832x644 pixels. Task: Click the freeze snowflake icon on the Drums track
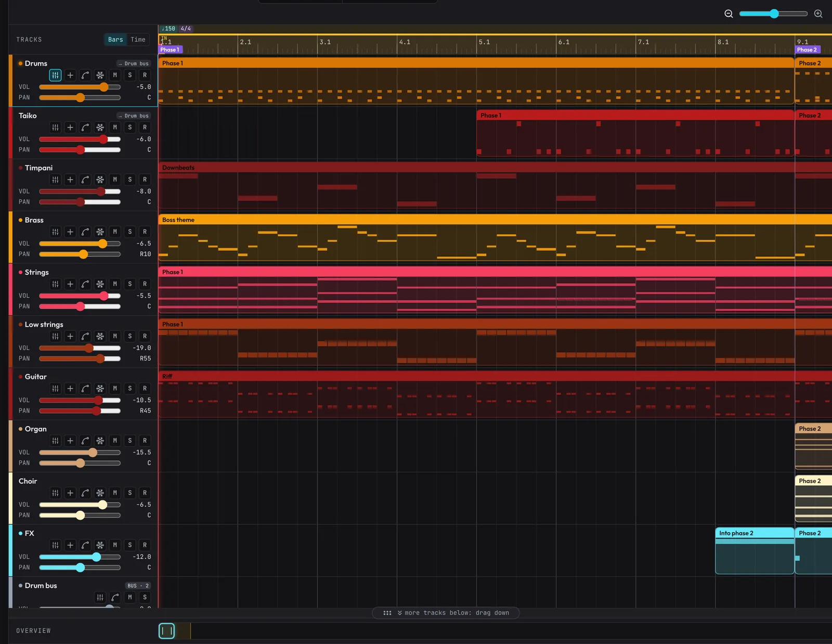(100, 75)
